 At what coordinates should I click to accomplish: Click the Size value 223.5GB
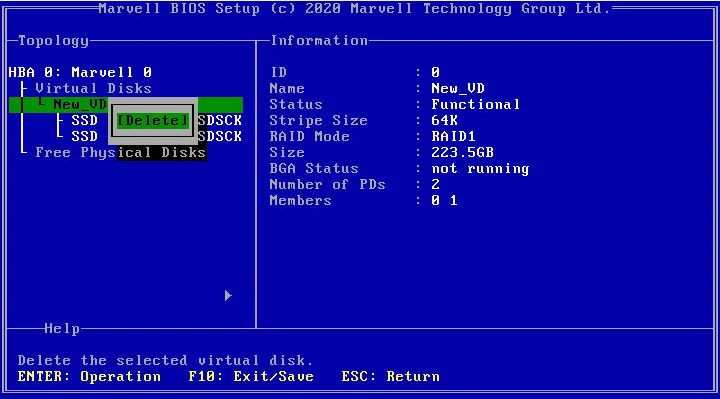tap(462, 152)
